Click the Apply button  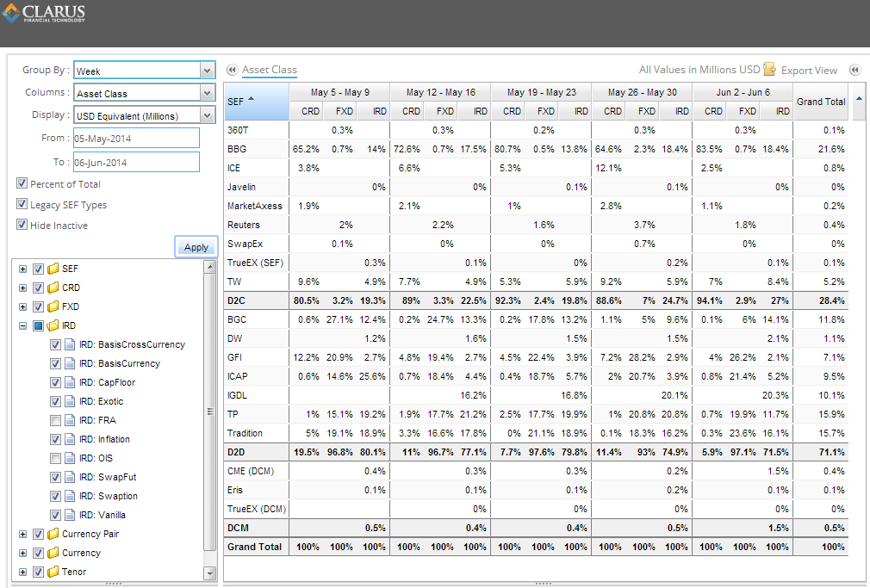coord(196,247)
